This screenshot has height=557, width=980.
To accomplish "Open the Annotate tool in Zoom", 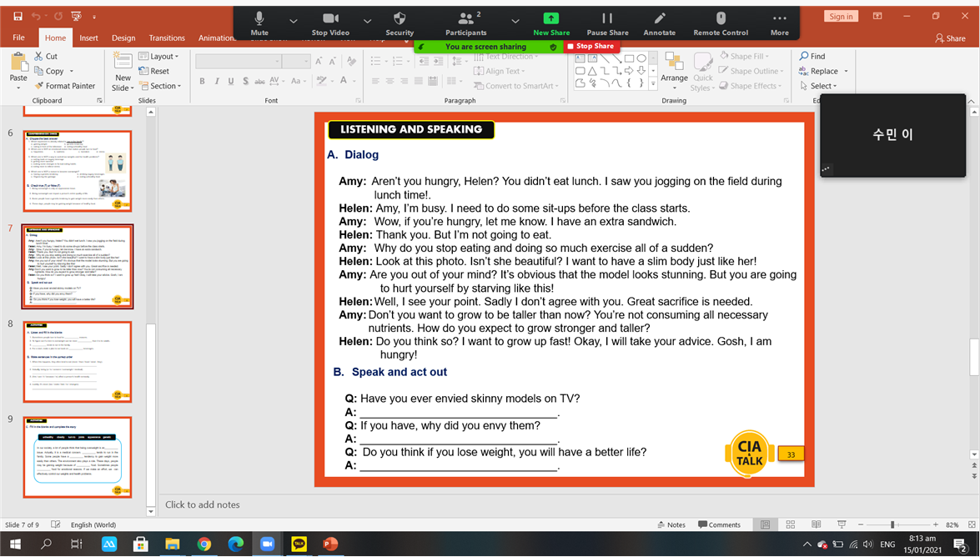I will pos(660,23).
